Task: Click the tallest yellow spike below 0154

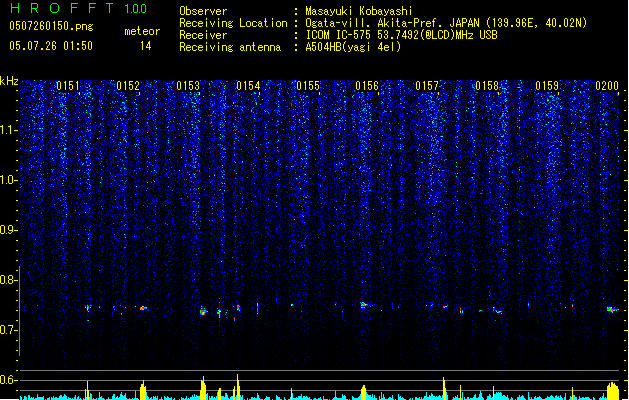Action: tap(237, 386)
